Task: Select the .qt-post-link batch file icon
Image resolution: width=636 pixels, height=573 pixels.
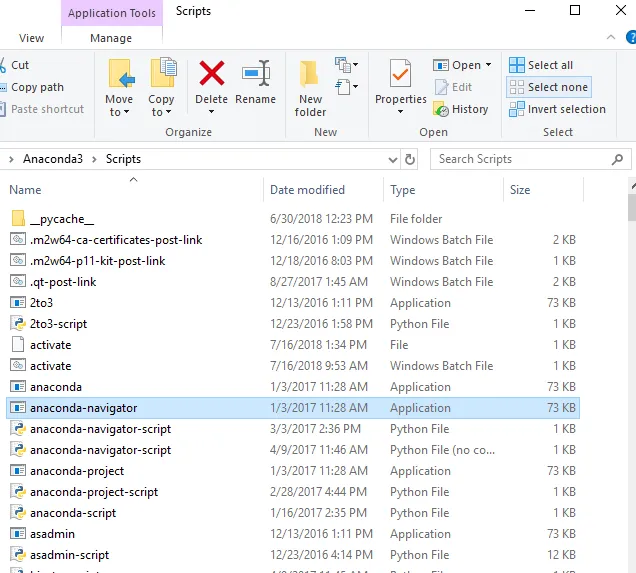Action: point(18,281)
